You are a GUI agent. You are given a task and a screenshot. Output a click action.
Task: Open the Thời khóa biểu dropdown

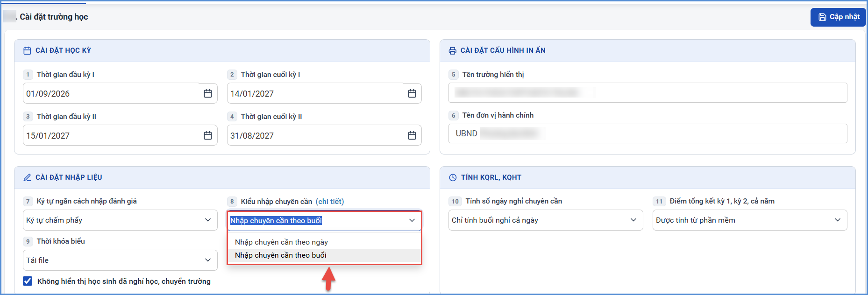(120, 260)
